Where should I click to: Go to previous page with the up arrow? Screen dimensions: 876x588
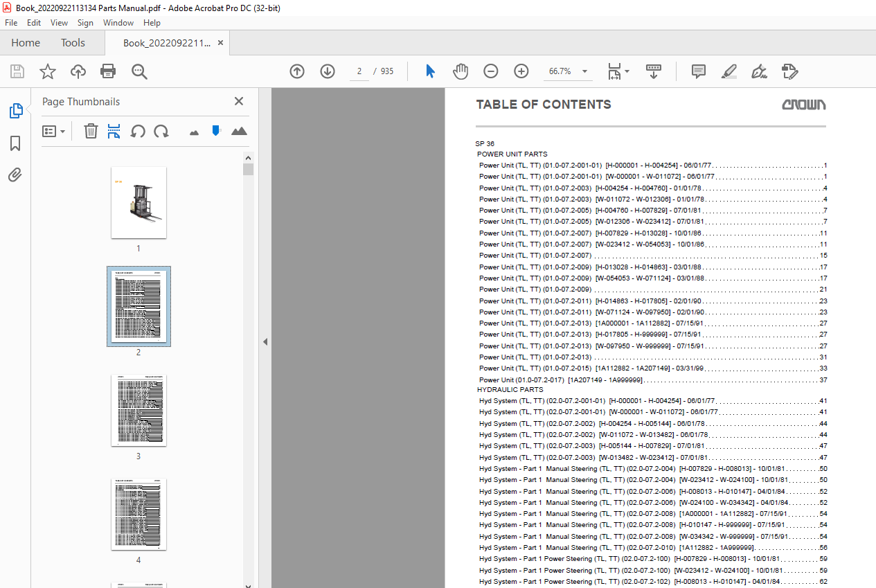[297, 71]
